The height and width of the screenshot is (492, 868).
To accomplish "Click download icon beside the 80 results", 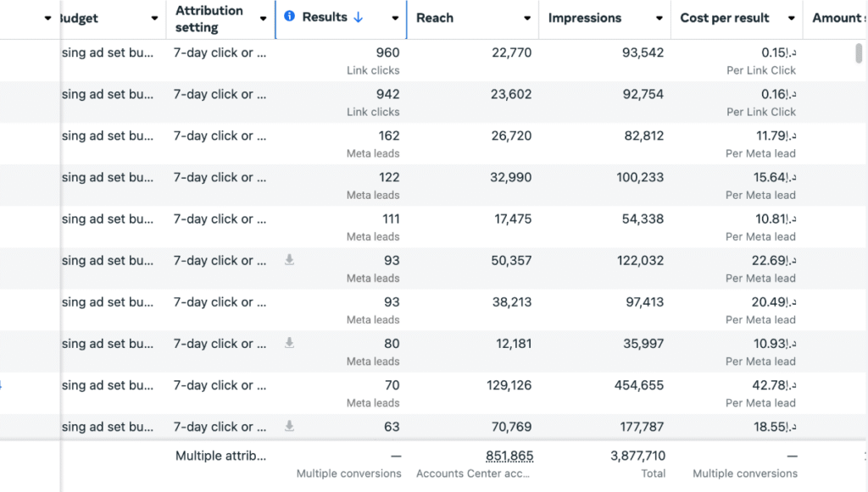I will pos(289,343).
